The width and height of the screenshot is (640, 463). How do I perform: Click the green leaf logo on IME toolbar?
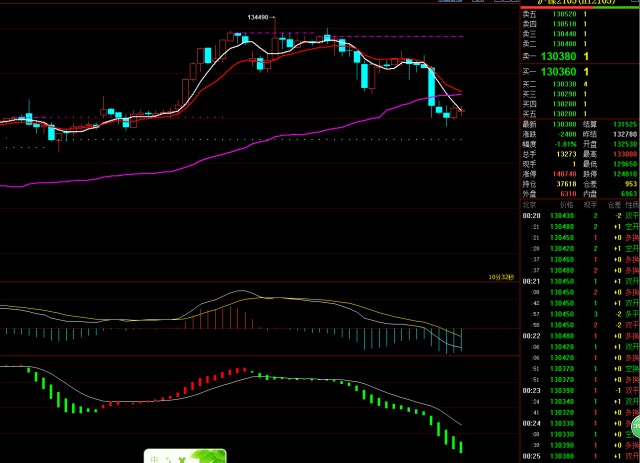[x=205, y=457]
